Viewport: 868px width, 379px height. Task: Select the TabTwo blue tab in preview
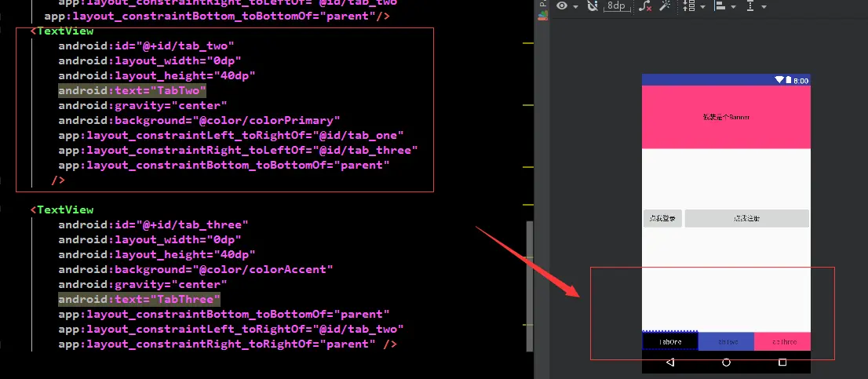point(726,341)
